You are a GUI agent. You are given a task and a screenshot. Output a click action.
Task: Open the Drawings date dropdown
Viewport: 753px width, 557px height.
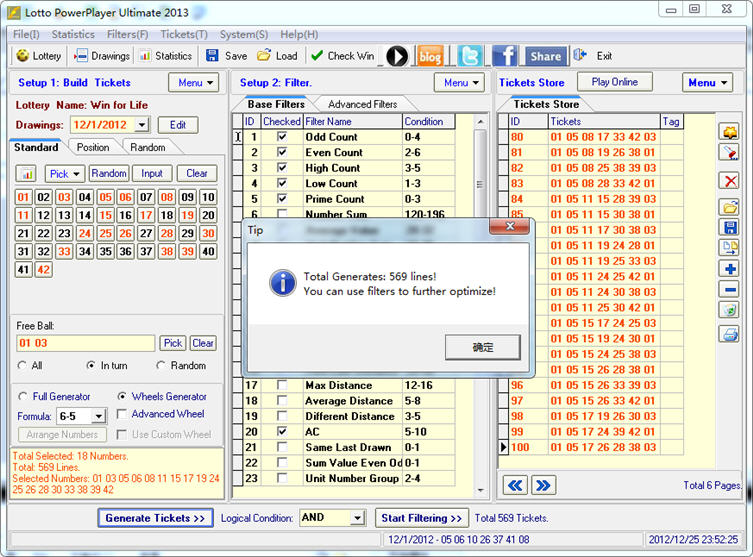[x=142, y=125]
